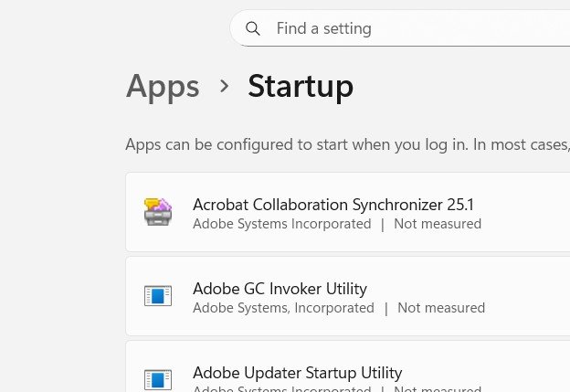Select the Acrobat Collaboration Synchronizer 25.1 title
The image size is (570, 392).
pyautogui.click(x=332, y=204)
